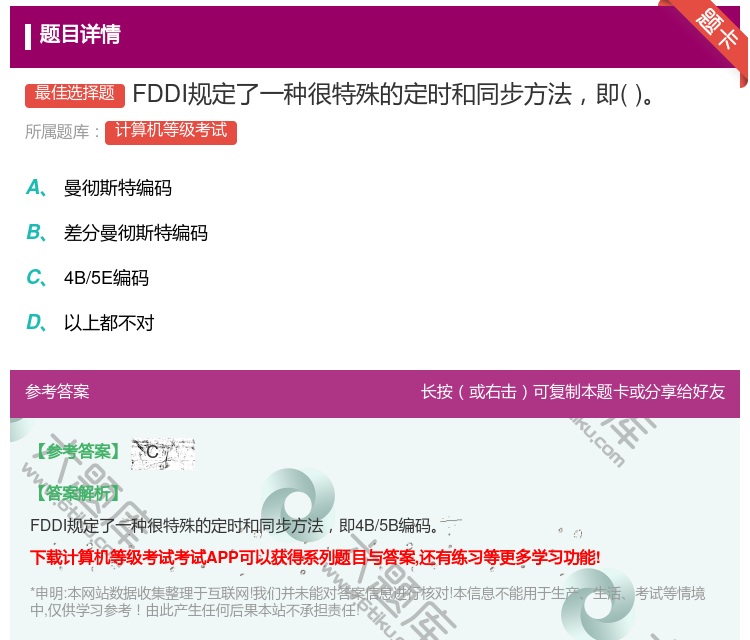Select option B 差分曼彻斯特编码
The image size is (750, 640).
(x=117, y=233)
